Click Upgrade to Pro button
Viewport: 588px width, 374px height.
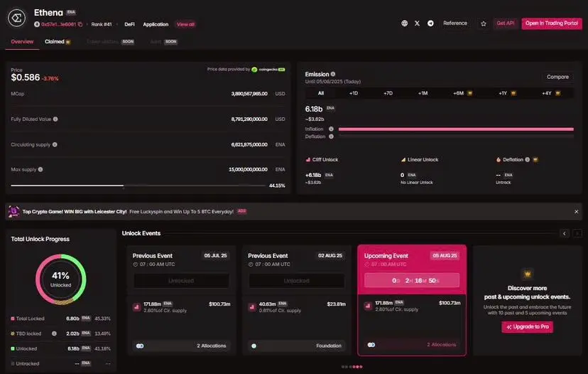[527, 326]
